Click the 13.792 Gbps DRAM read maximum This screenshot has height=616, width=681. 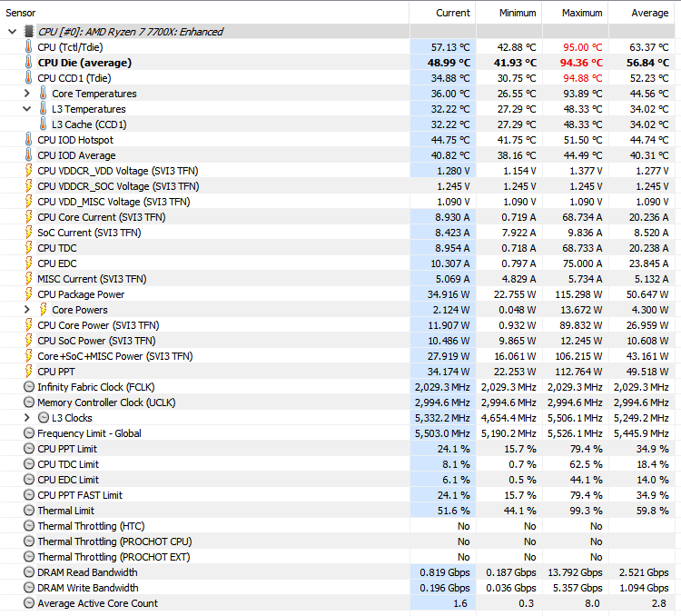pos(575,572)
